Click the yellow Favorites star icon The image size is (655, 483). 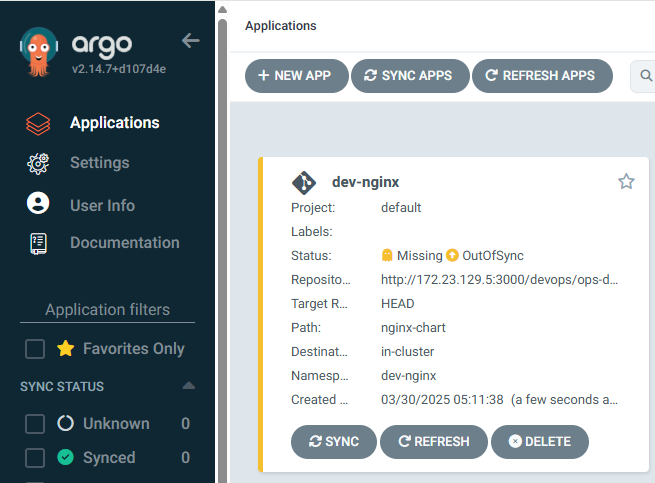66,348
